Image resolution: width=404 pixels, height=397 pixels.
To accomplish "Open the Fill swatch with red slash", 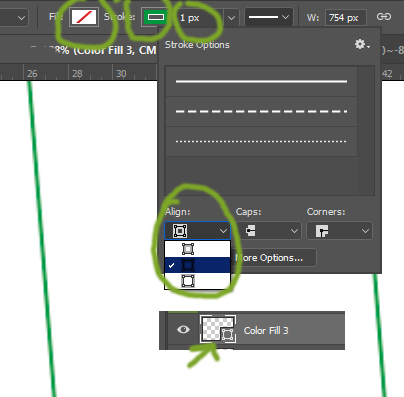I will (x=84, y=17).
